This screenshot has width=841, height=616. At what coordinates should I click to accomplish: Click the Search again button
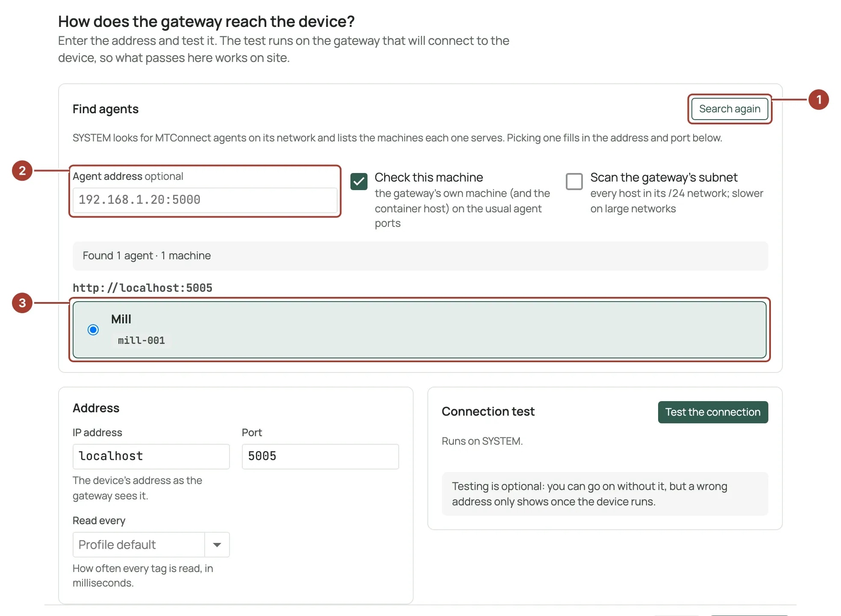tap(729, 109)
